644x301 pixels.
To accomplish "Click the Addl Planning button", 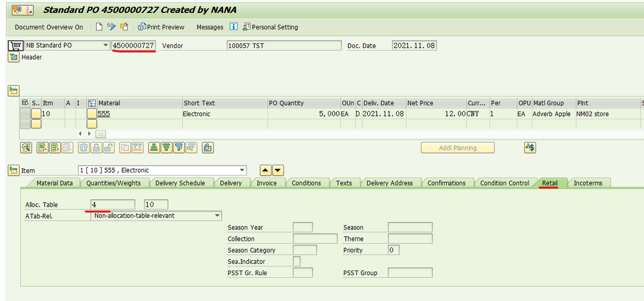I will pos(458,148).
